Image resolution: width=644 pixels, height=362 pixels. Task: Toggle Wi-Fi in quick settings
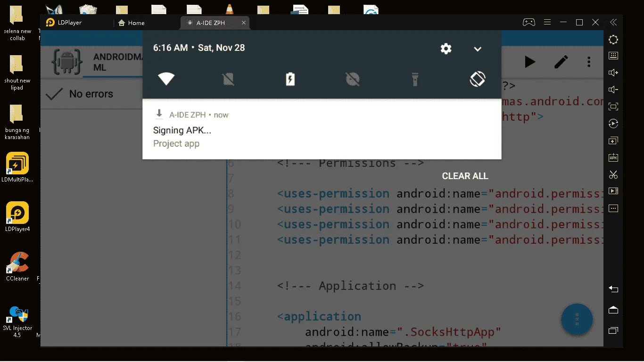pos(166,79)
